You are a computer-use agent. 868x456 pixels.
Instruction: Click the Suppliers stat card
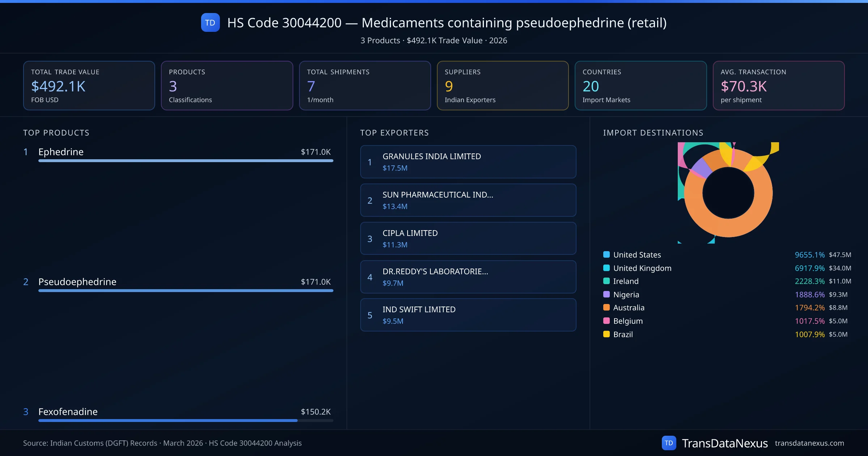[x=502, y=85]
